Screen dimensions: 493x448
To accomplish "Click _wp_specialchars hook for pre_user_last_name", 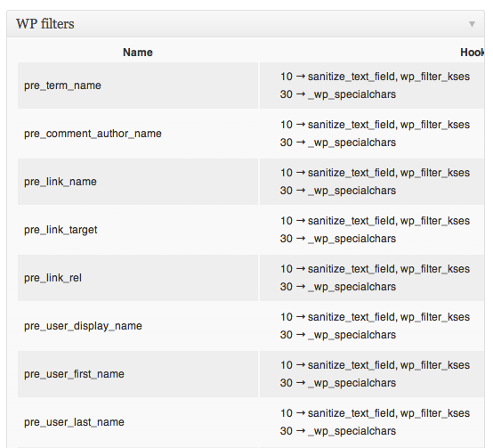I will click(352, 431).
